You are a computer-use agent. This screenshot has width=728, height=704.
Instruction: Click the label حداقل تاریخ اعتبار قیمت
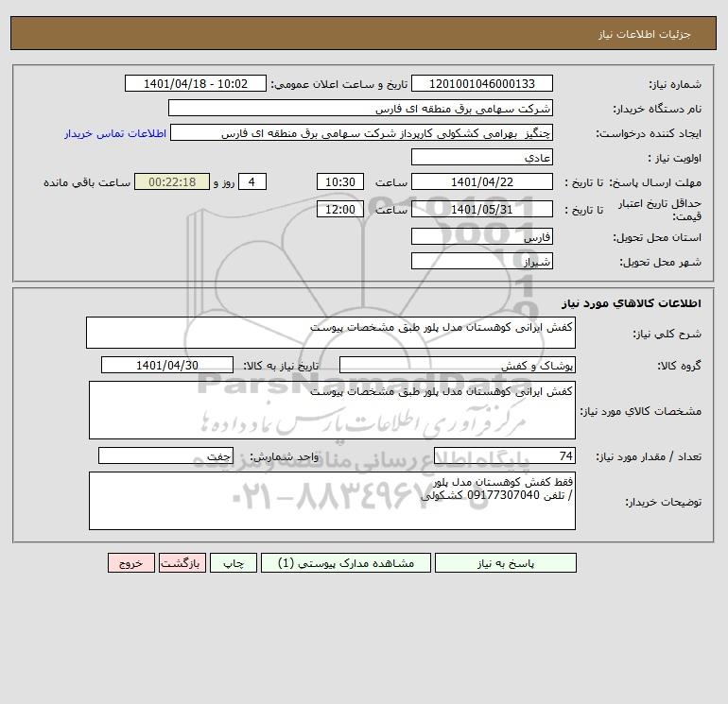pos(659,210)
